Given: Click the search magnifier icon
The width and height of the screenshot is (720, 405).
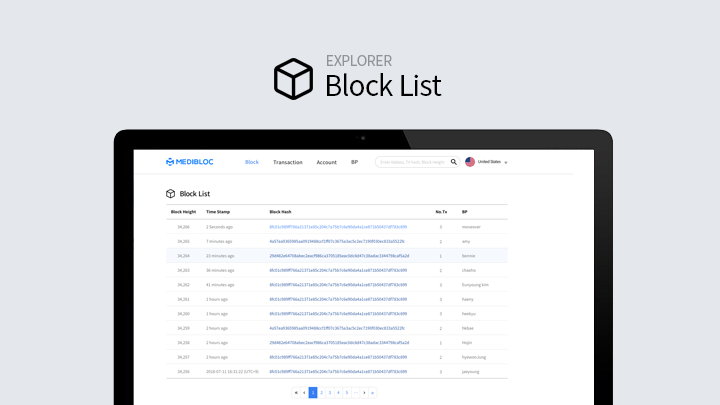Looking at the screenshot, I should pos(454,162).
